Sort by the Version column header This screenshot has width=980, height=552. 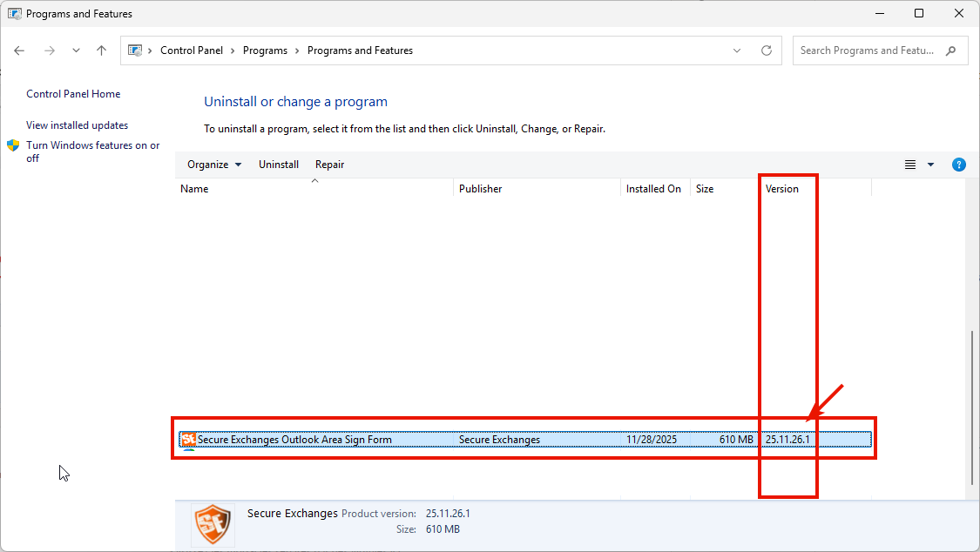tap(815, 189)
